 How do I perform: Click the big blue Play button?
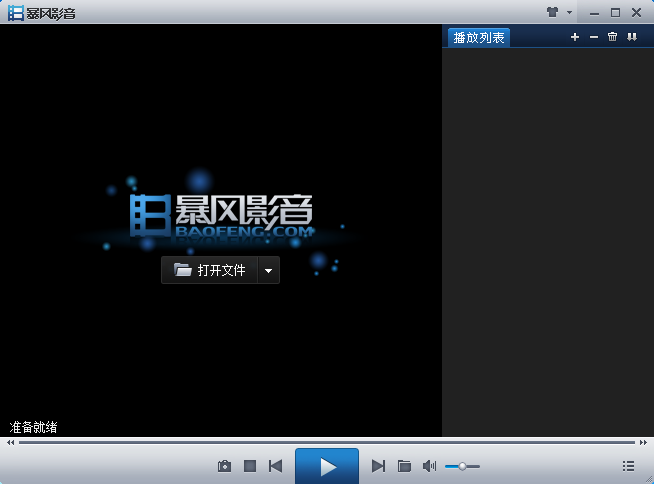pos(327,466)
